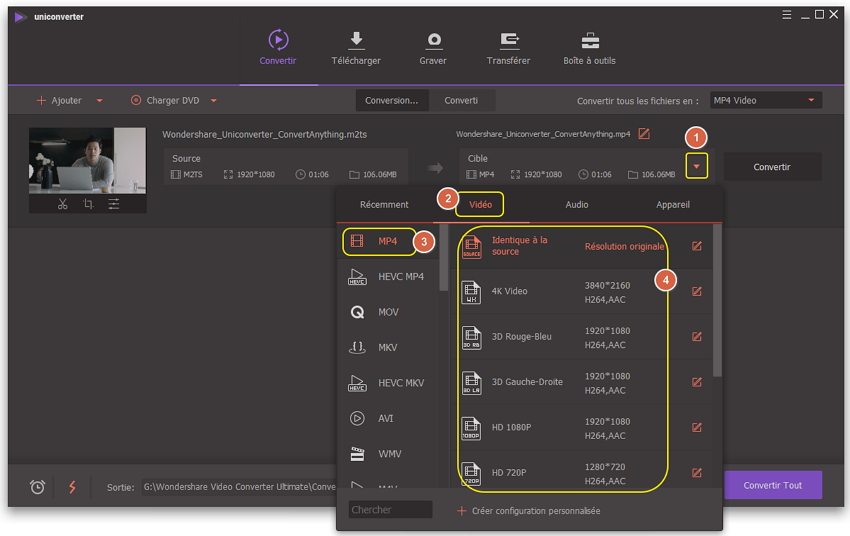Image resolution: width=850 pixels, height=536 pixels.
Task: Click the format list scrollbar
Action: tap(443, 258)
